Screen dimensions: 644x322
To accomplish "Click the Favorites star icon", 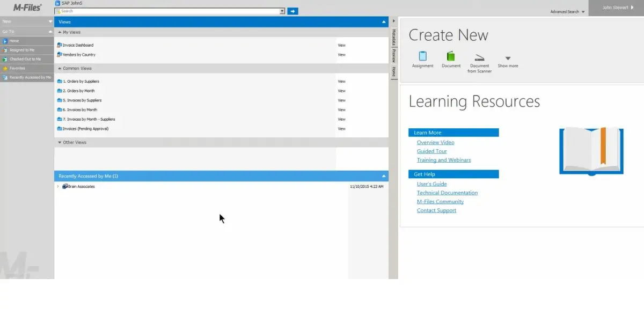I will (5, 68).
